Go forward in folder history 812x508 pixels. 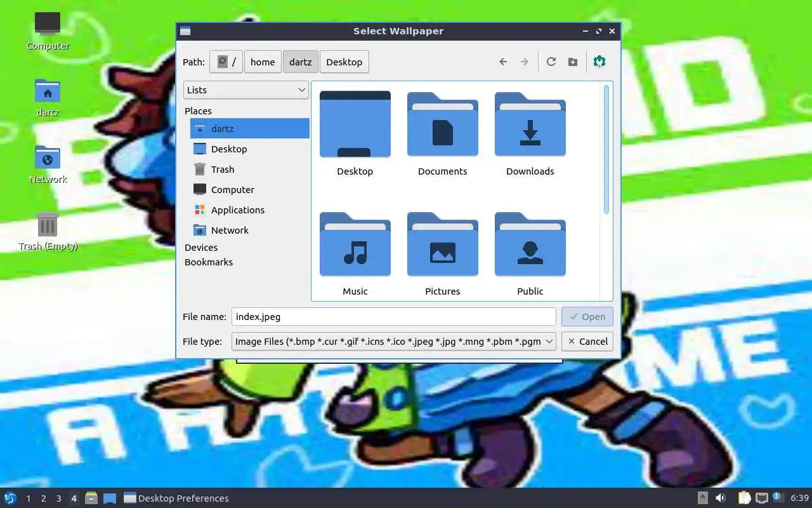tap(525, 62)
